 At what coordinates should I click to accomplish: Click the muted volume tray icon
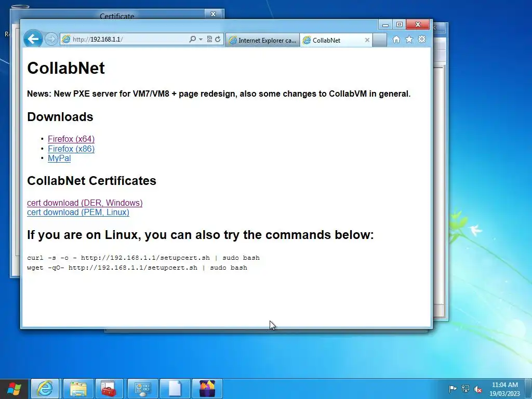(x=478, y=389)
